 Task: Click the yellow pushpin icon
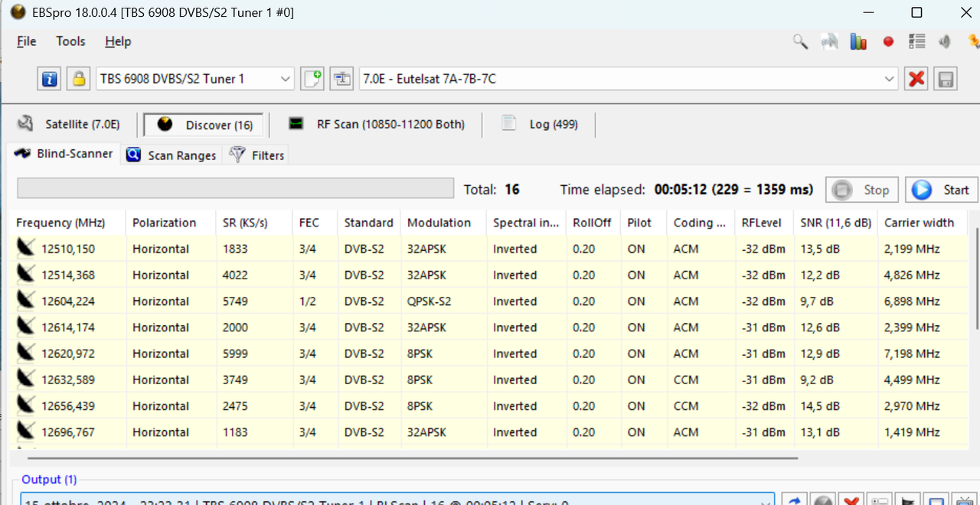(x=973, y=41)
